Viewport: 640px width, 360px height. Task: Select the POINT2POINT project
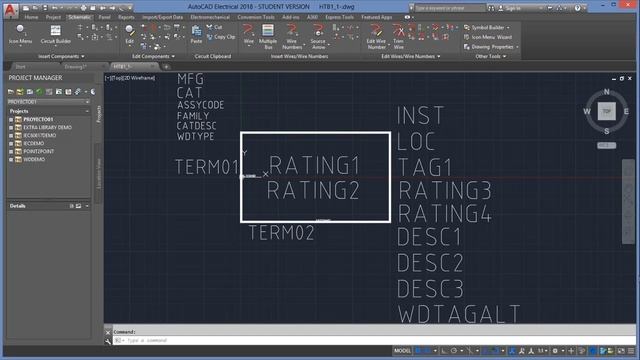pos(38,151)
